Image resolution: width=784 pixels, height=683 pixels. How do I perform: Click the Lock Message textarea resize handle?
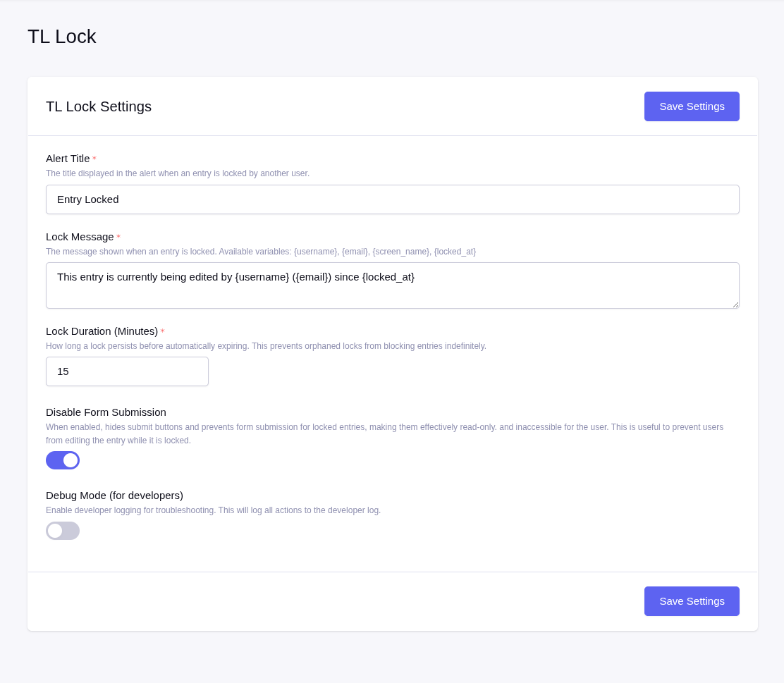pyautogui.click(x=735, y=304)
